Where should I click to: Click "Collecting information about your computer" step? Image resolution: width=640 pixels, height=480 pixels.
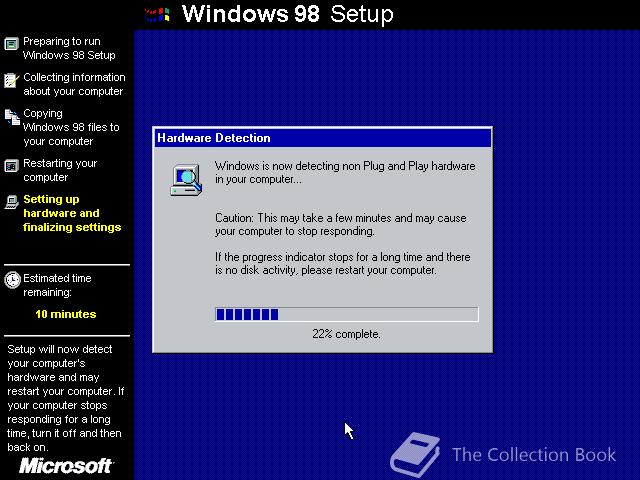point(74,84)
